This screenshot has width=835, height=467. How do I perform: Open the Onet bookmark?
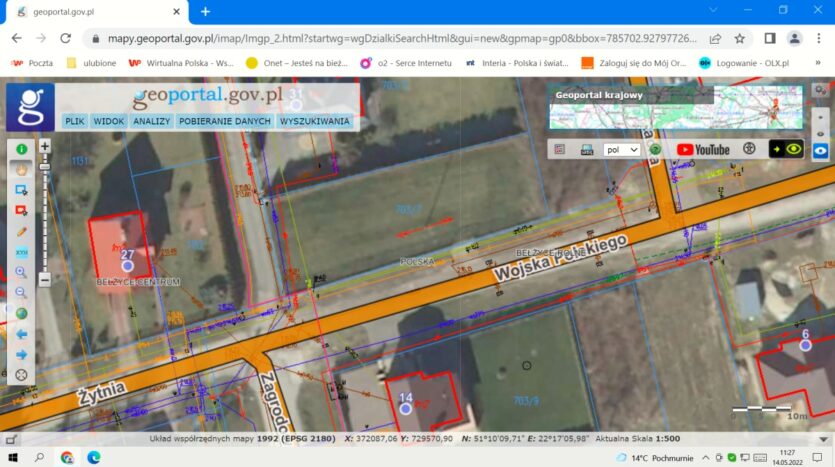(297, 63)
